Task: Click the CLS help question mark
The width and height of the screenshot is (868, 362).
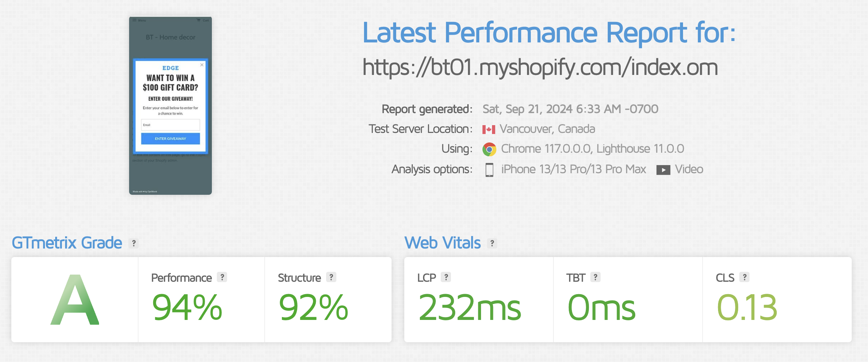Action: tap(745, 277)
